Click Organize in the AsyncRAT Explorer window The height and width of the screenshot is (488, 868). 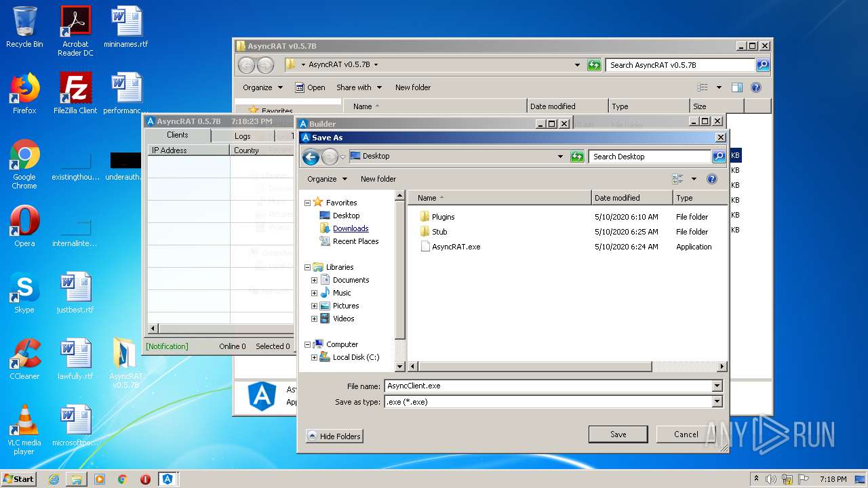[x=262, y=87]
